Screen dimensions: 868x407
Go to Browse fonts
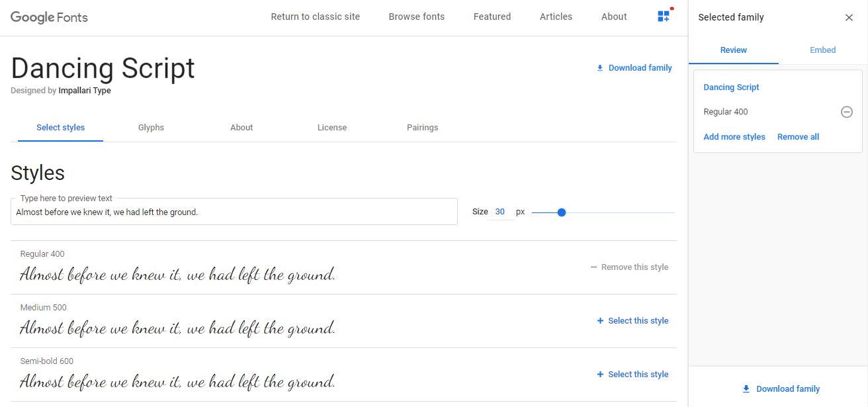click(417, 17)
